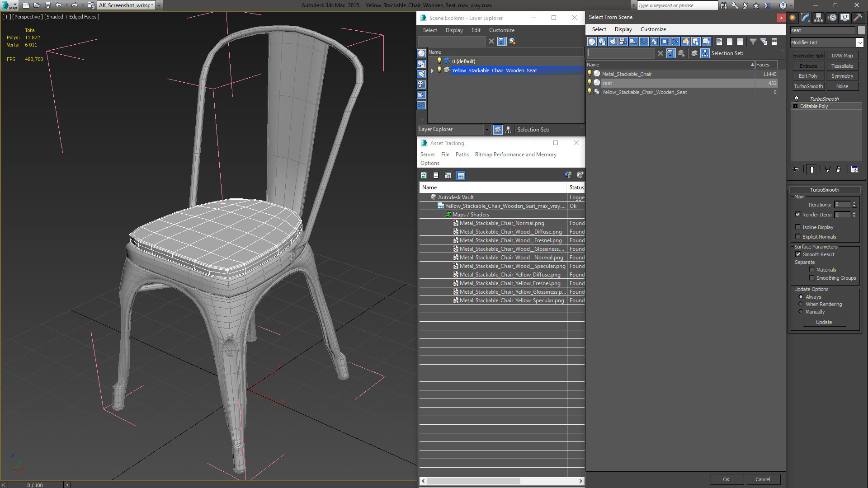Toggle Show End Result icon in modifier stack
This screenshot has width=868, height=488.
point(812,169)
